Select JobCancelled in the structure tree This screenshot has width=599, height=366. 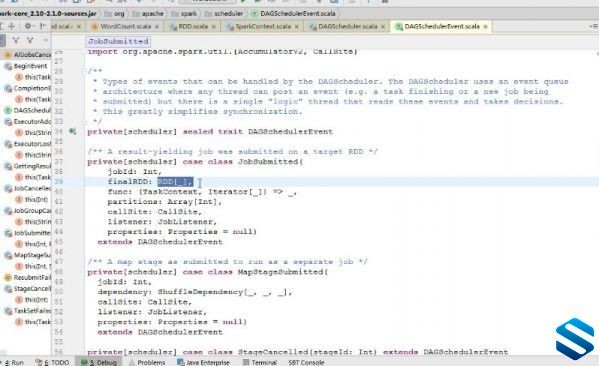point(28,188)
